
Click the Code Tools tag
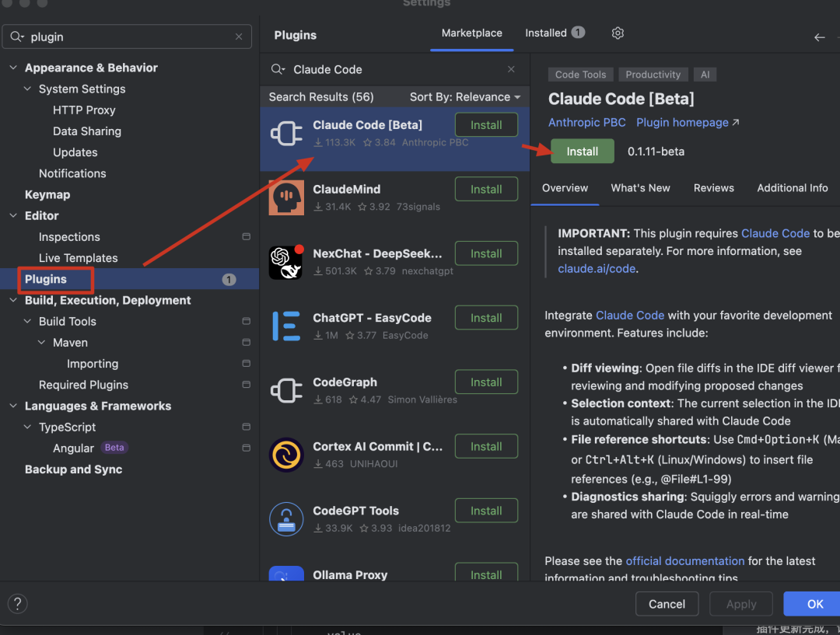tap(580, 75)
